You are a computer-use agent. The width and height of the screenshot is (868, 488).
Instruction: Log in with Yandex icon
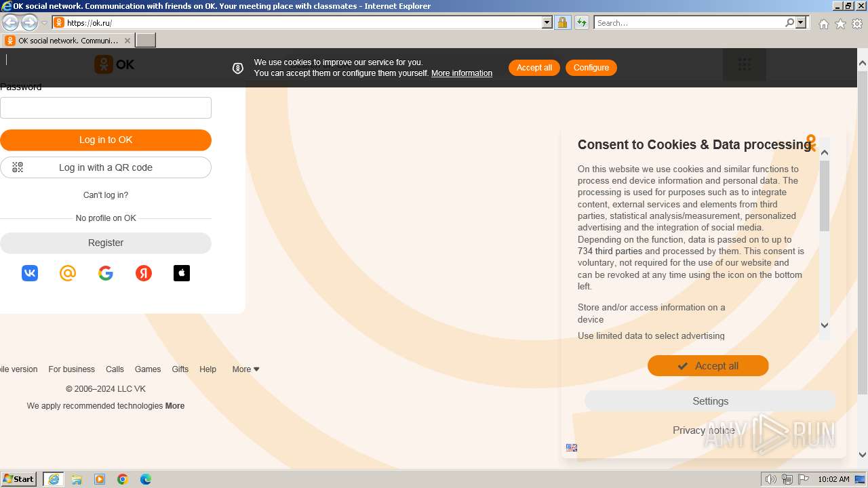point(144,273)
